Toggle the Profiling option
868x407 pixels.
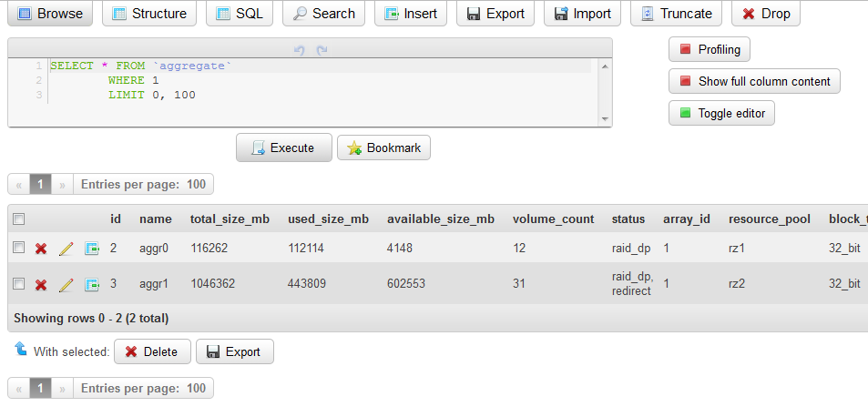[710, 49]
